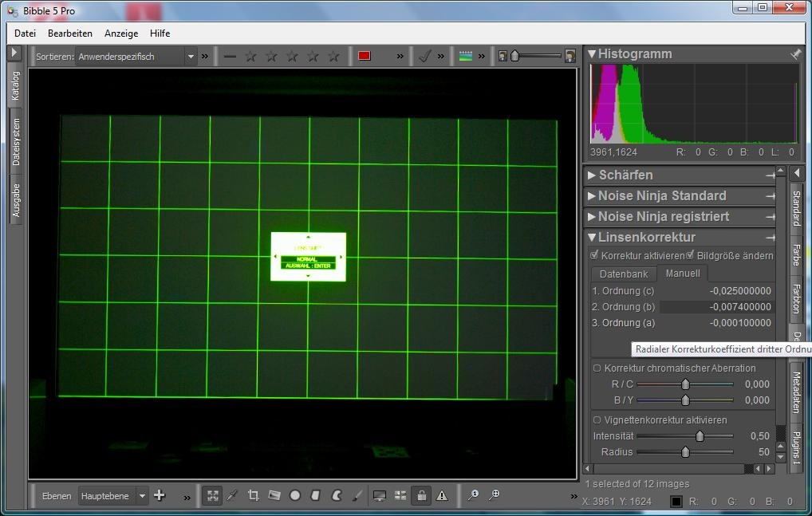
Task: Open the Sortieren dropdown
Action: coord(191,57)
